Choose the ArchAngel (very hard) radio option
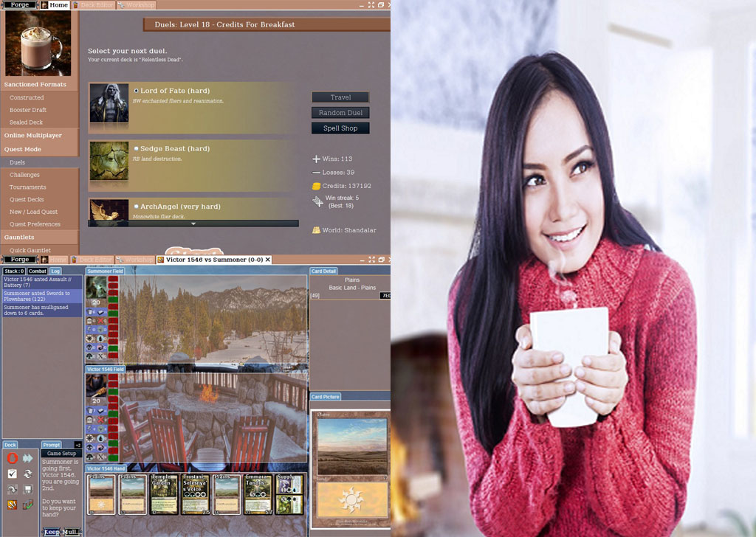 pos(137,207)
